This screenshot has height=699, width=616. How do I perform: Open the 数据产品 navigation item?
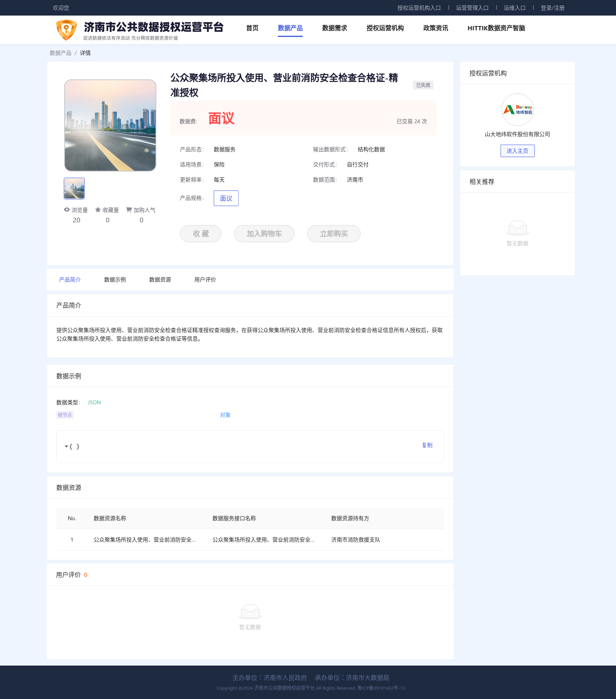point(290,28)
